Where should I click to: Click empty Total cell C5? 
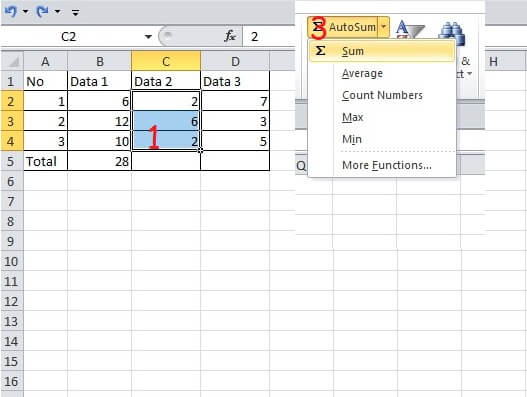[166, 161]
